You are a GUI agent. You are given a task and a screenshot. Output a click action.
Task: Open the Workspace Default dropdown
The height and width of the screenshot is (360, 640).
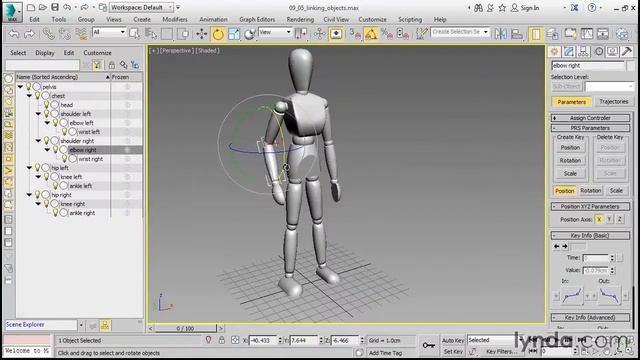tap(142, 7)
